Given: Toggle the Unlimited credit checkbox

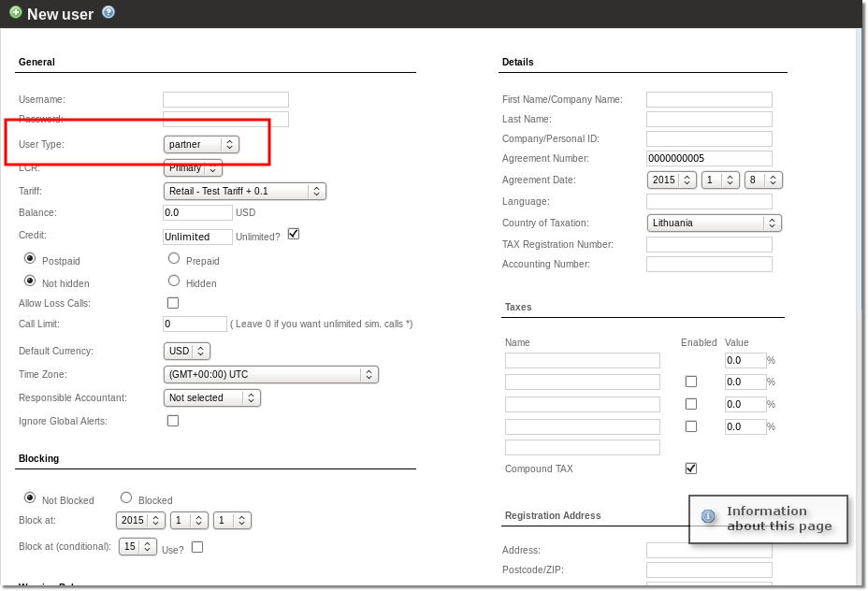Looking at the screenshot, I should coord(294,234).
